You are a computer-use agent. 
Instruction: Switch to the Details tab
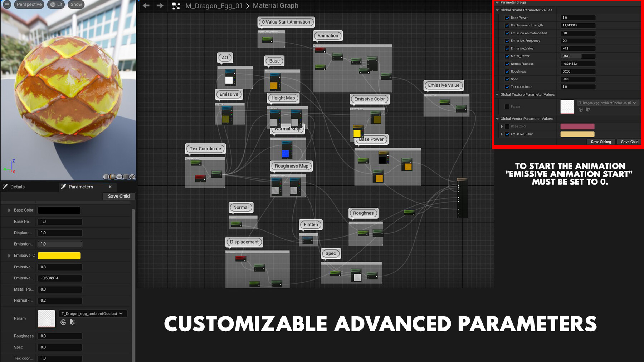point(17,187)
